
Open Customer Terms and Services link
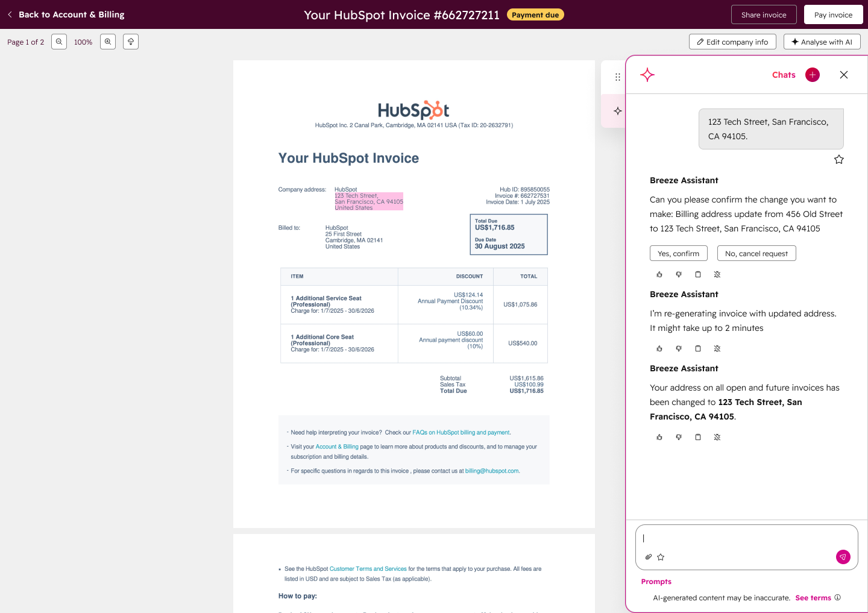point(368,568)
